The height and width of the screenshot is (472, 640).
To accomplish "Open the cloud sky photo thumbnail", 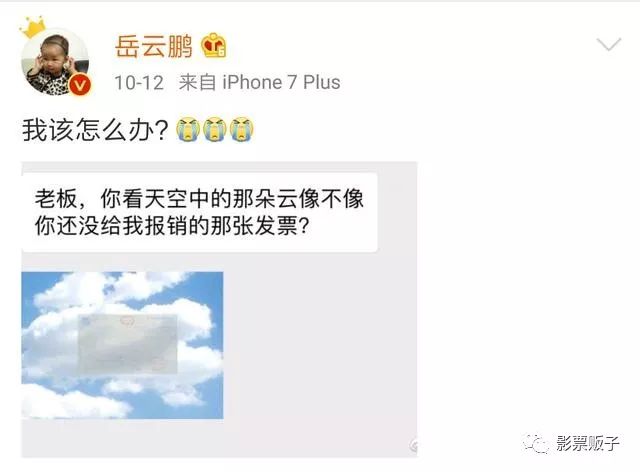I will click(x=122, y=345).
